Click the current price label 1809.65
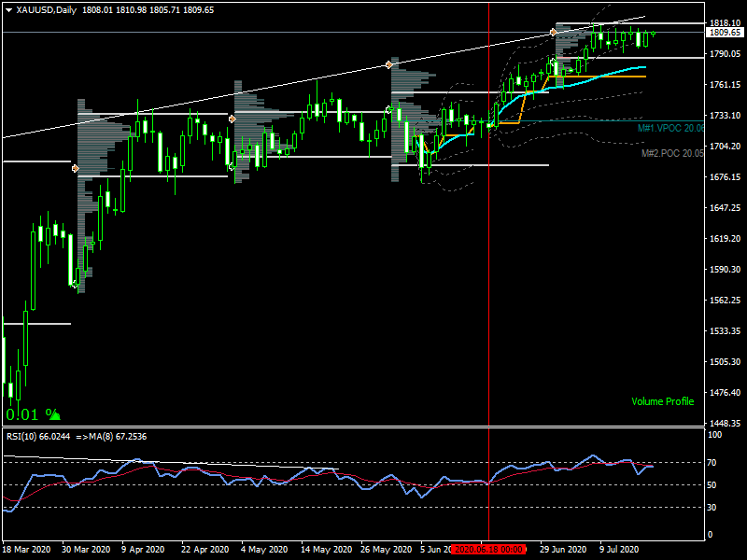The height and width of the screenshot is (560, 747). [725, 32]
